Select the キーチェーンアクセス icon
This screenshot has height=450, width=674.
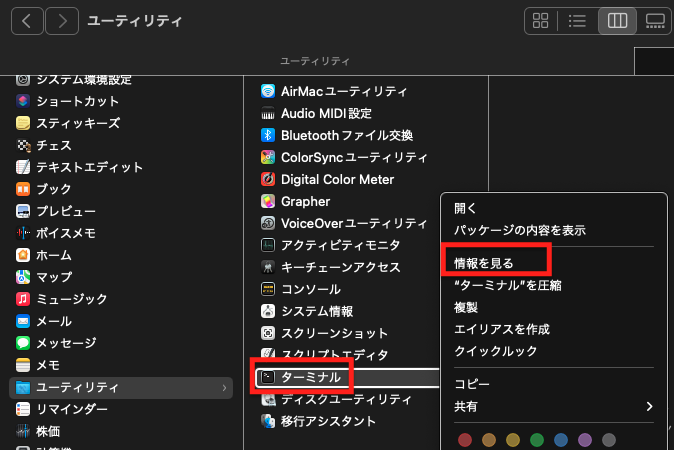[268, 267]
